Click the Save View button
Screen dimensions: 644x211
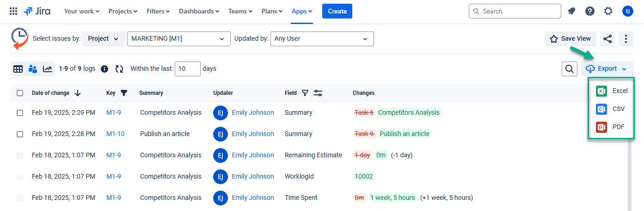tap(570, 39)
